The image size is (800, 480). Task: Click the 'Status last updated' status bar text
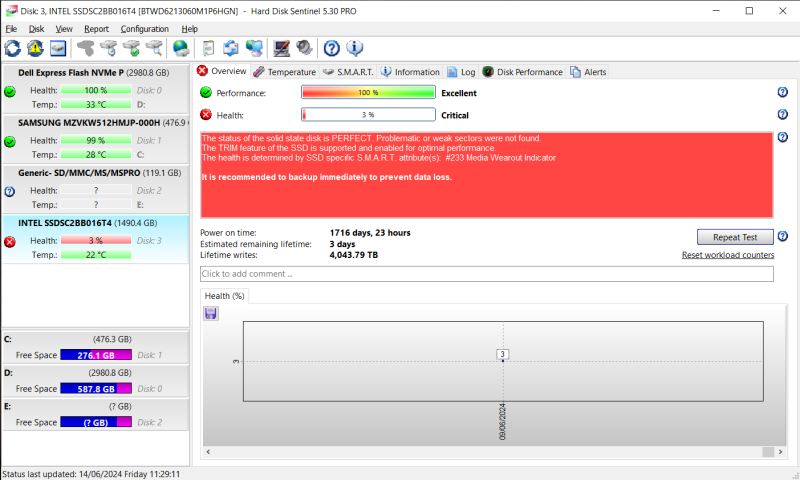point(91,474)
